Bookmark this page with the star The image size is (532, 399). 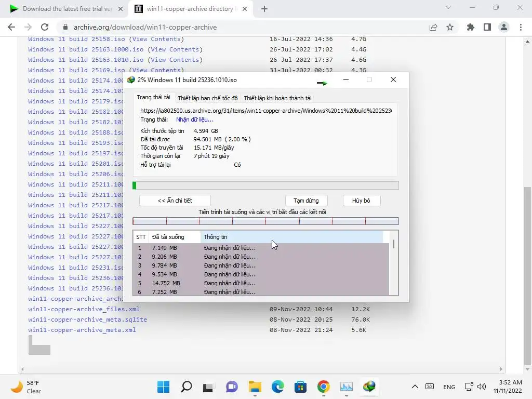point(450,27)
